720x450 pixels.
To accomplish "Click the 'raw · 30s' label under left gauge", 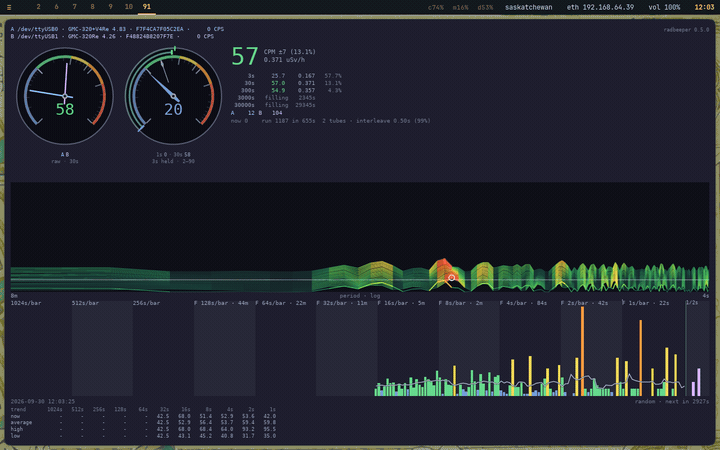I will click(x=65, y=161).
